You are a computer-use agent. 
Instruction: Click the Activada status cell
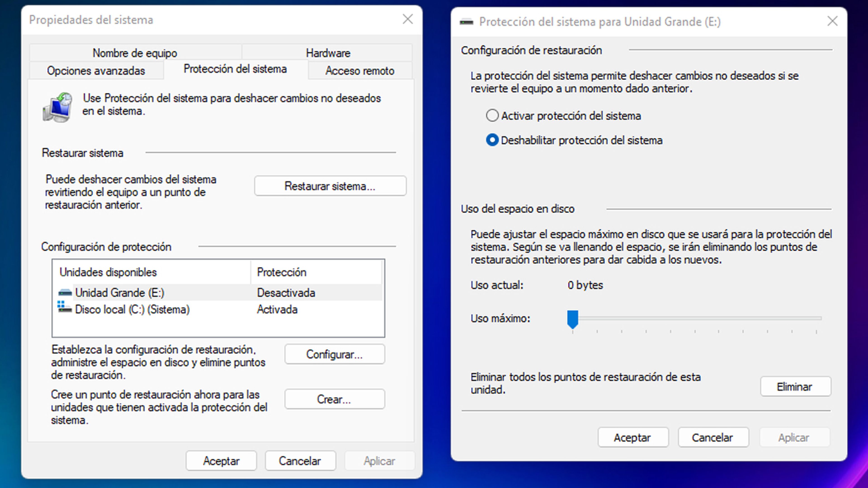277,309
